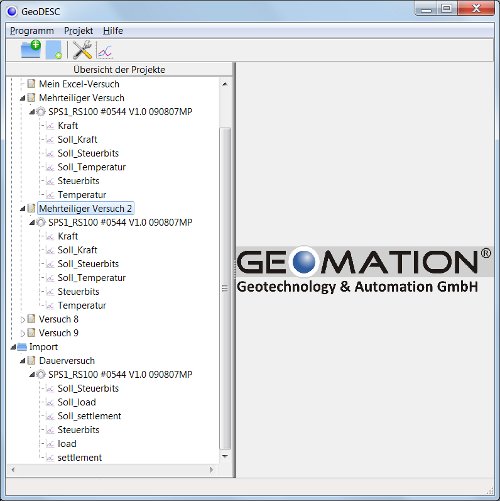Click the chart graph toolbar icon
The width and height of the screenshot is (500, 501).
(104, 51)
